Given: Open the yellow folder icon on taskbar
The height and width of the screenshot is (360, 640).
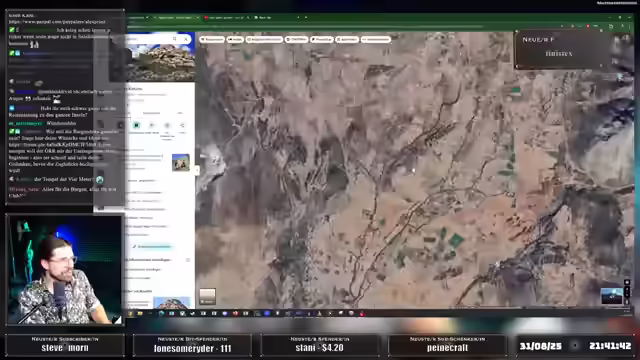Looking at the screenshot, I should pyautogui.click(x=140, y=313).
